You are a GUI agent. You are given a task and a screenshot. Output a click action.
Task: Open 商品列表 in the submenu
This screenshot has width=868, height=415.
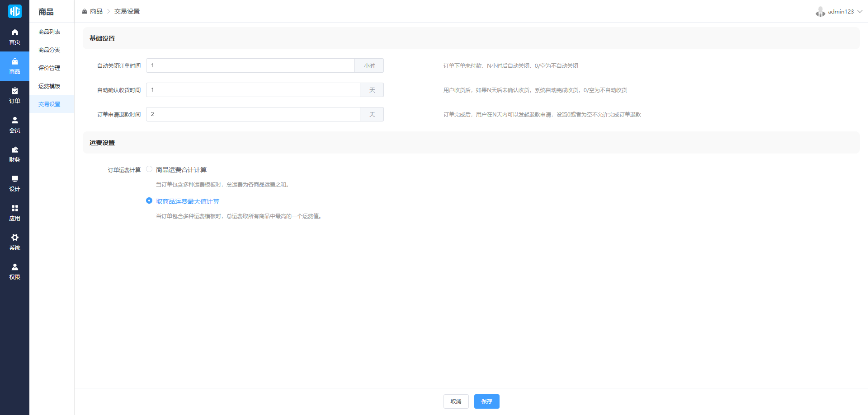[49, 32]
